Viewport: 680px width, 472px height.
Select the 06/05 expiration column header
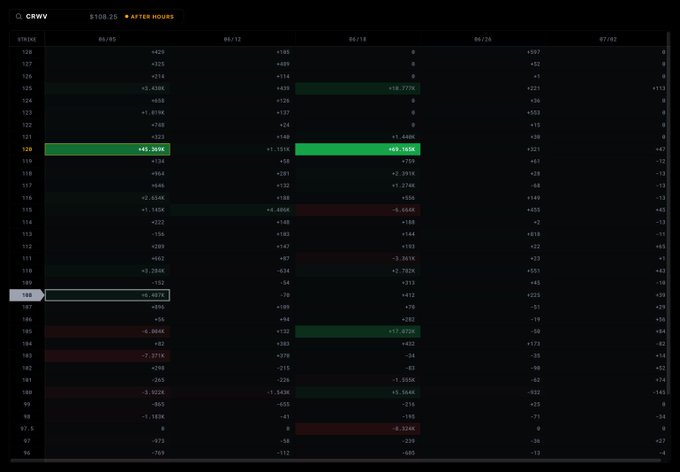107,39
